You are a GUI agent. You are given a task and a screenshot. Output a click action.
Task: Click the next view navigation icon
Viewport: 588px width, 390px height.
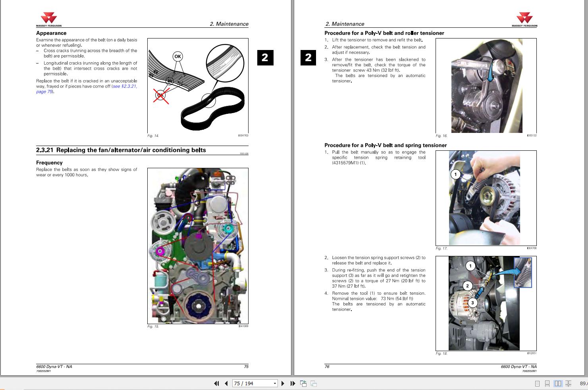click(x=314, y=383)
